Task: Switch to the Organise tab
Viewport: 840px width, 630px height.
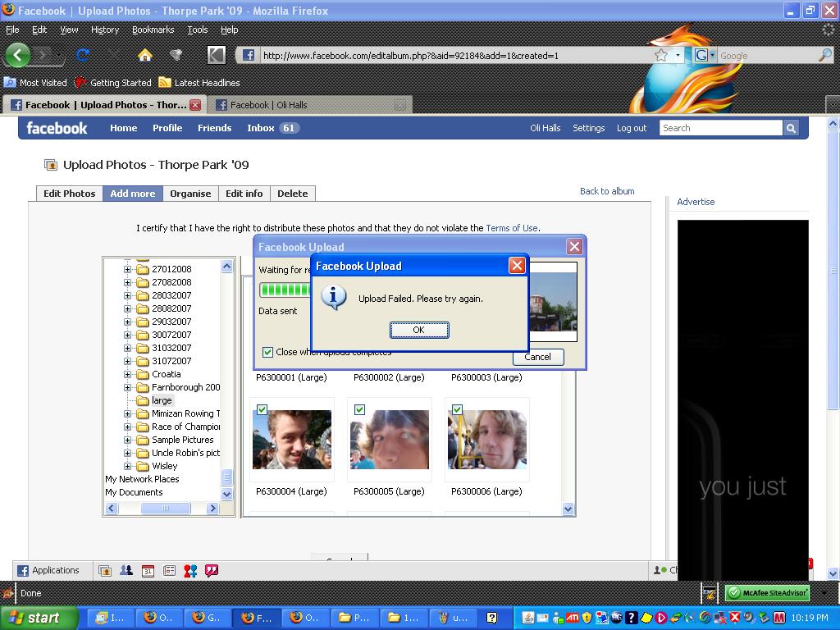Action: (190, 194)
